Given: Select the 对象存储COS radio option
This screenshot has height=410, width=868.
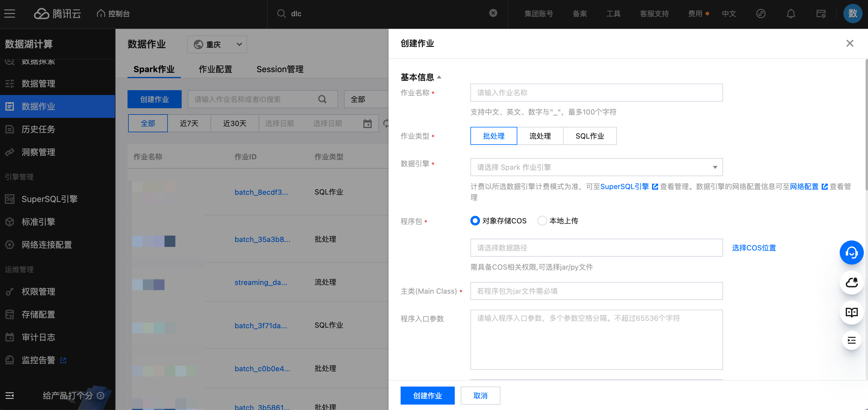Looking at the screenshot, I should (475, 221).
